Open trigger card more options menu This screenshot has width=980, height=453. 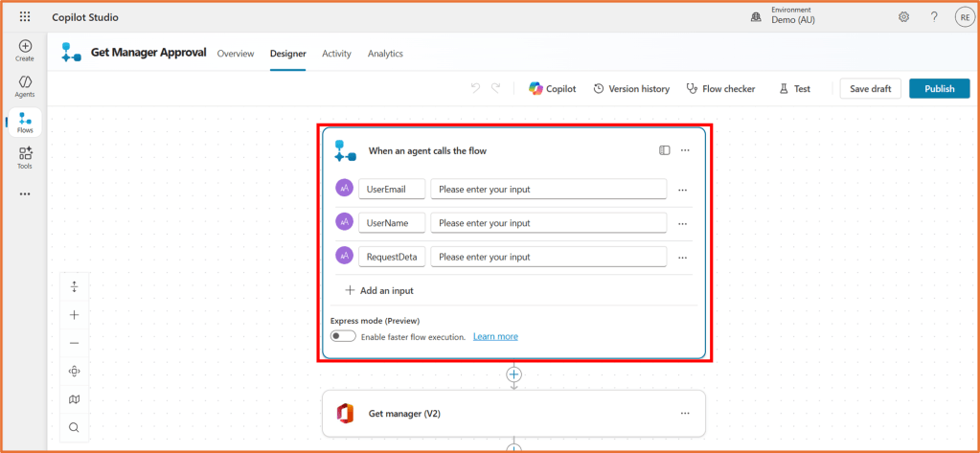(685, 150)
